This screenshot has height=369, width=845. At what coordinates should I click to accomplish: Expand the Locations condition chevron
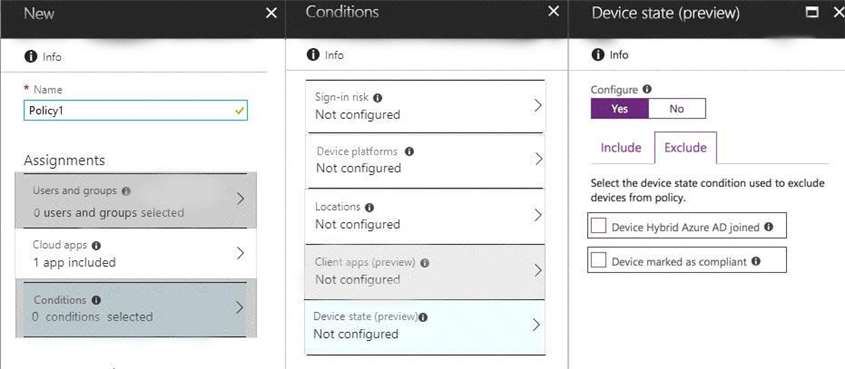coord(537,215)
